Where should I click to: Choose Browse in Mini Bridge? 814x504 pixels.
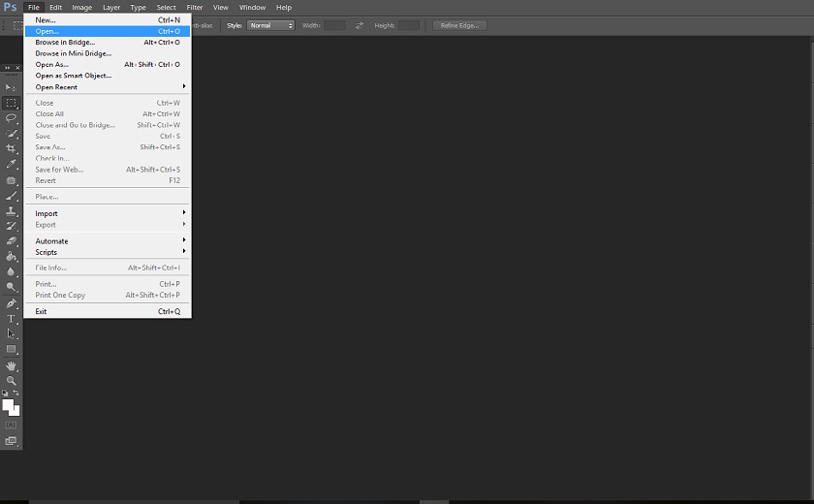coord(107,53)
